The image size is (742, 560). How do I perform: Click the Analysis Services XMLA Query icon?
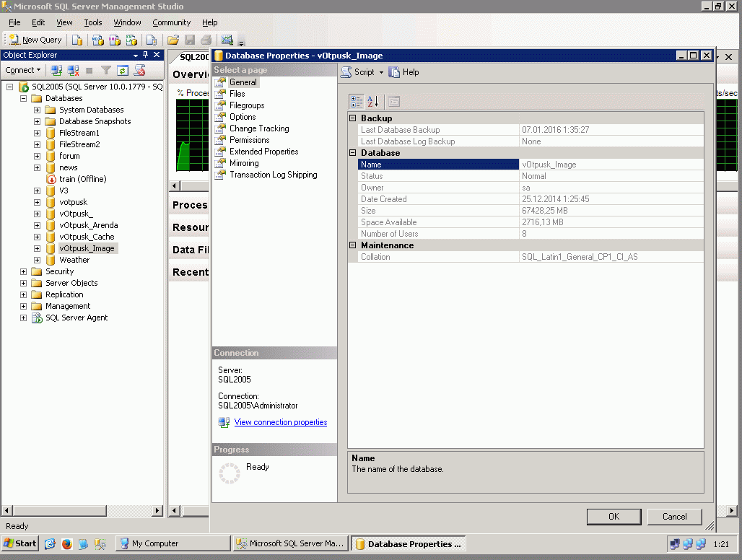tap(132, 40)
